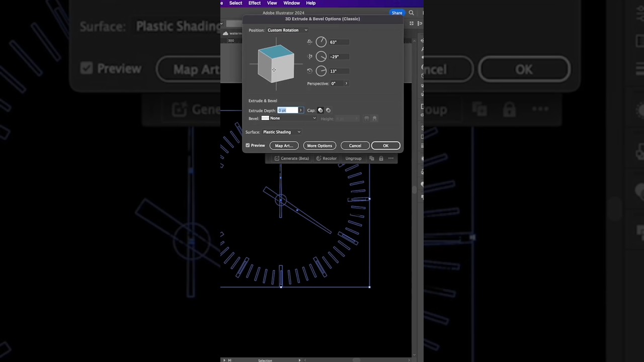Click the arrange icon in the contextual taskbar
This screenshot has width=644, height=362.
(372, 158)
